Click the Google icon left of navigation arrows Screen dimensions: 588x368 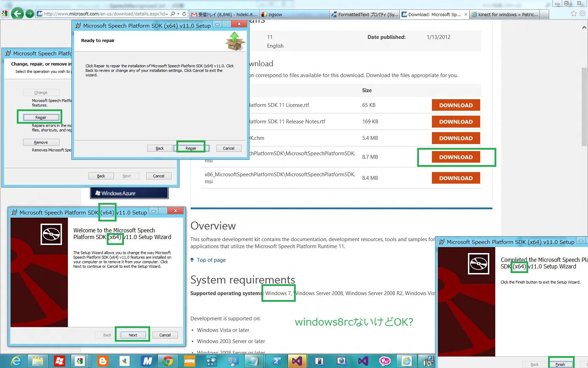5,14
